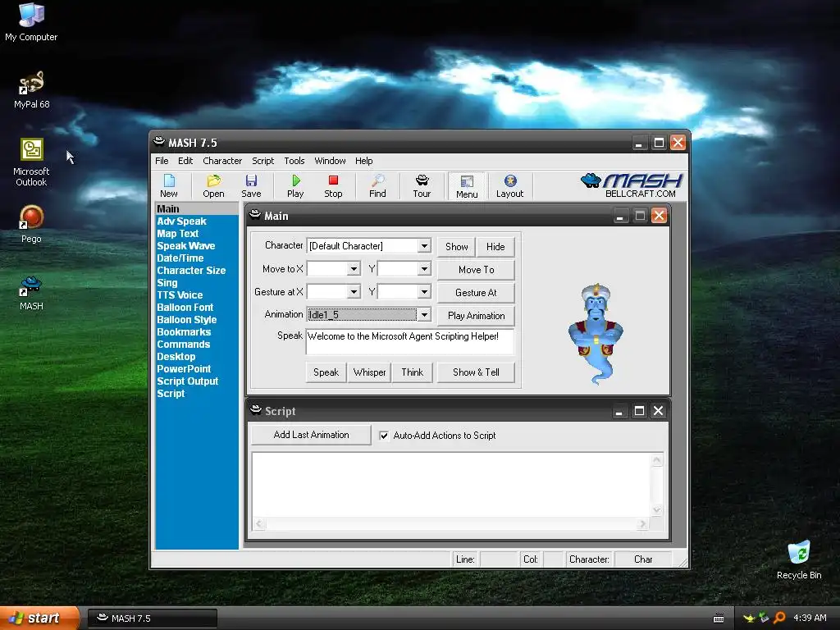840x630 pixels.
Task: Halt playback with the Stop icon
Action: point(333,186)
